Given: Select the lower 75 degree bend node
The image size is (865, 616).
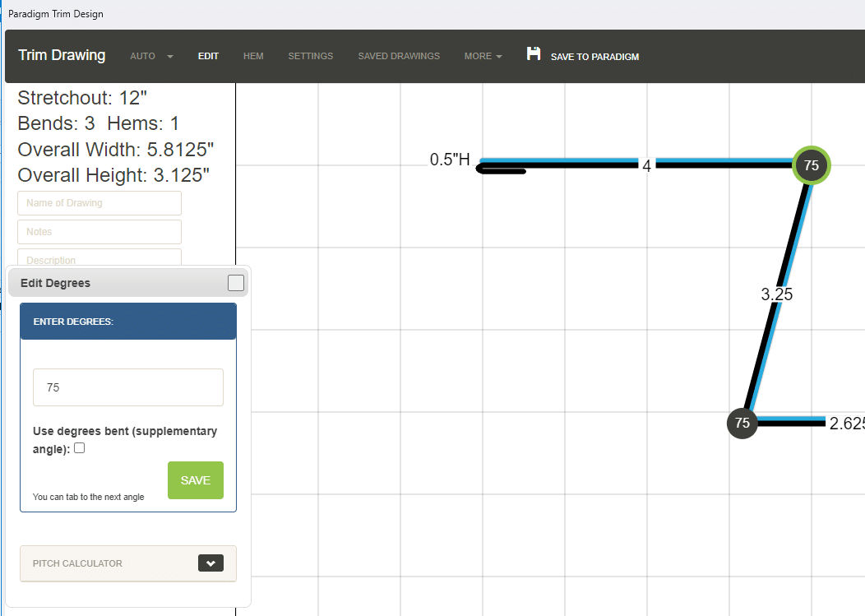Looking at the screenshot, I should [x=742, y=424].
